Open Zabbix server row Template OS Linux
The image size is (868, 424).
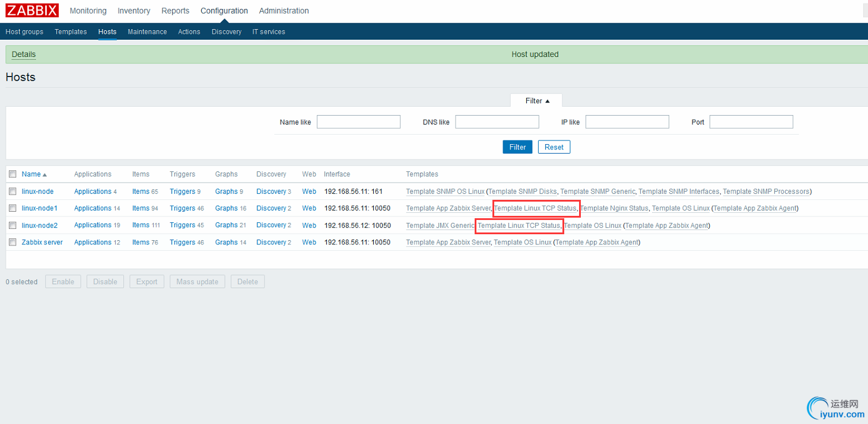click(523, 243)
